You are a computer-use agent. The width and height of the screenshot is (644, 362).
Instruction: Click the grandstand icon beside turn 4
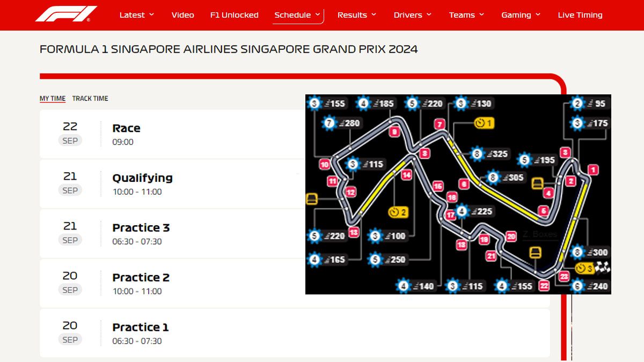[x=537, y=183]
